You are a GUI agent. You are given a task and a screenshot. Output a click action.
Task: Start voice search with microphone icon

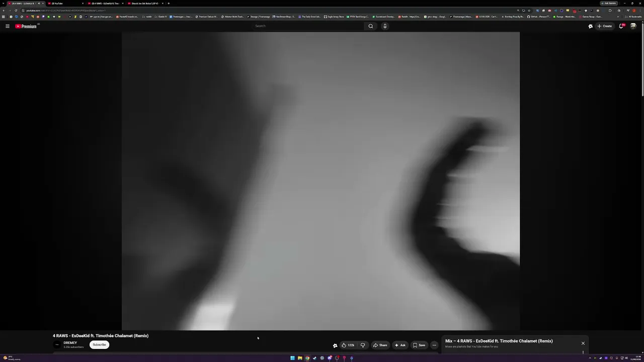(x=385, y=26)
